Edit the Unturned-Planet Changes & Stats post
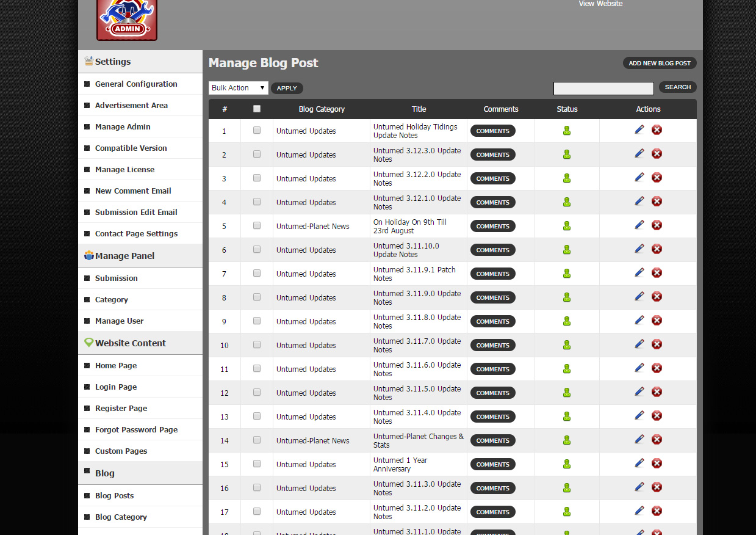 (639, 439)
